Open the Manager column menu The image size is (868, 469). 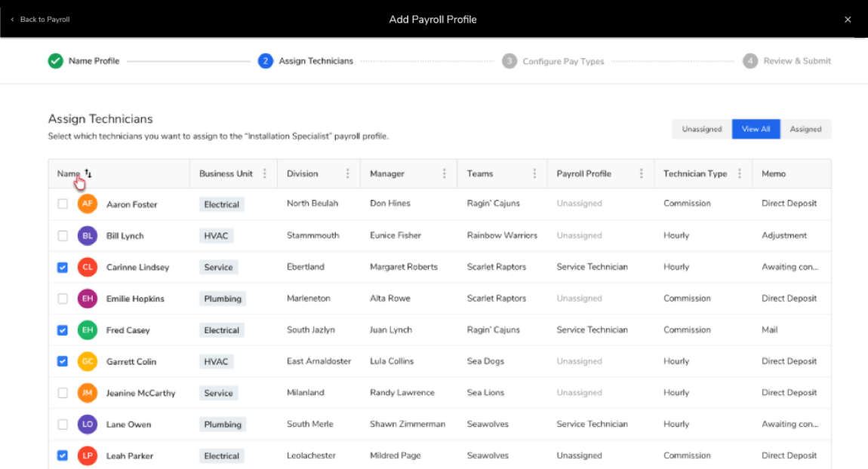click(x=443, y=173)
